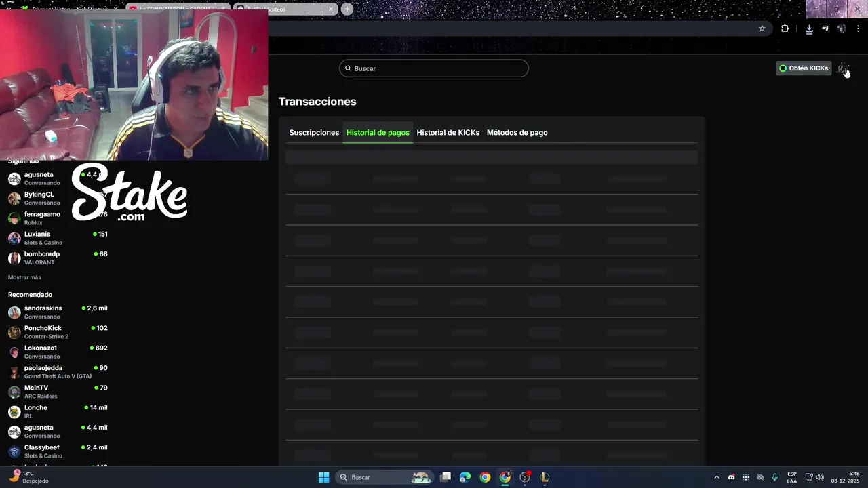868x488 pixels.
Task: Open Discord from the system tray
Action: (731, 477)
